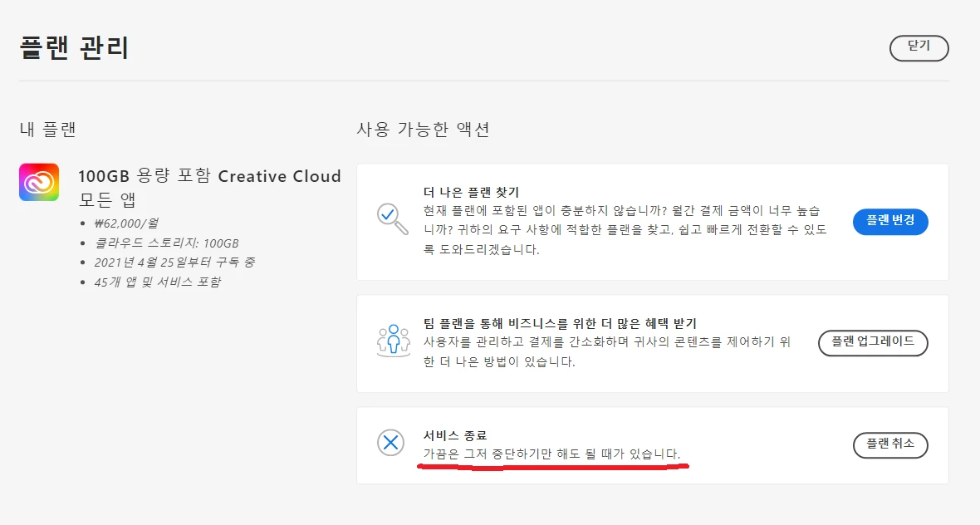Click the ₩62,000/월 price text
980x525 pixels.
pos(126,223)
